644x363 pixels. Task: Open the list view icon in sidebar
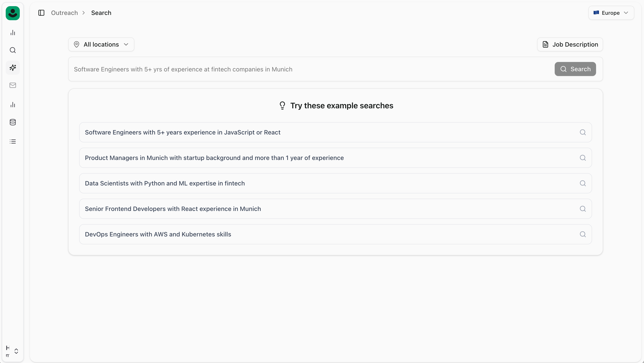(13, 142)
